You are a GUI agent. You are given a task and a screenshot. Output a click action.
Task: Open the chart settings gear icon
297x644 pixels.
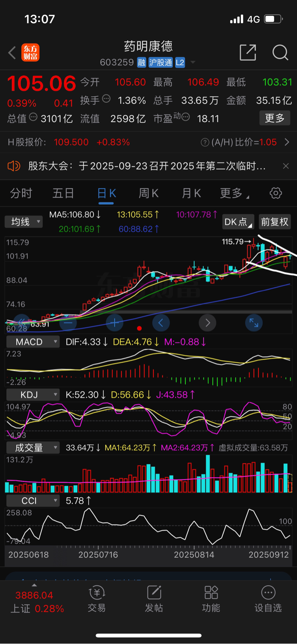coord(276,193)
